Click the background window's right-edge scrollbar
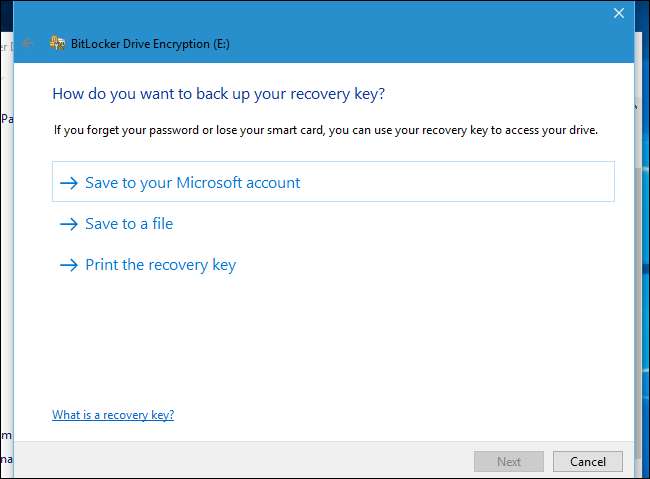The width and height of the screenshot is (650, 479). click(x=641, y=250)
